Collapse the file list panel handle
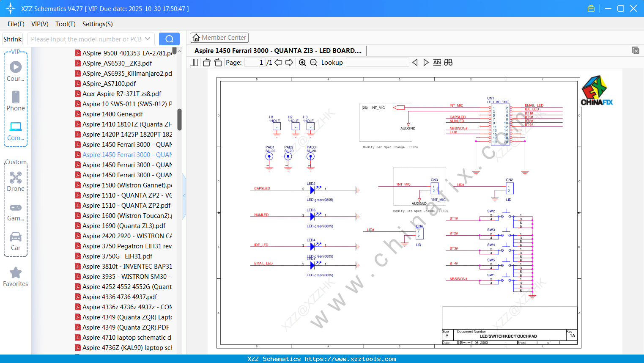The height and width of the screenshot is (363, 644). click(184, 196)
